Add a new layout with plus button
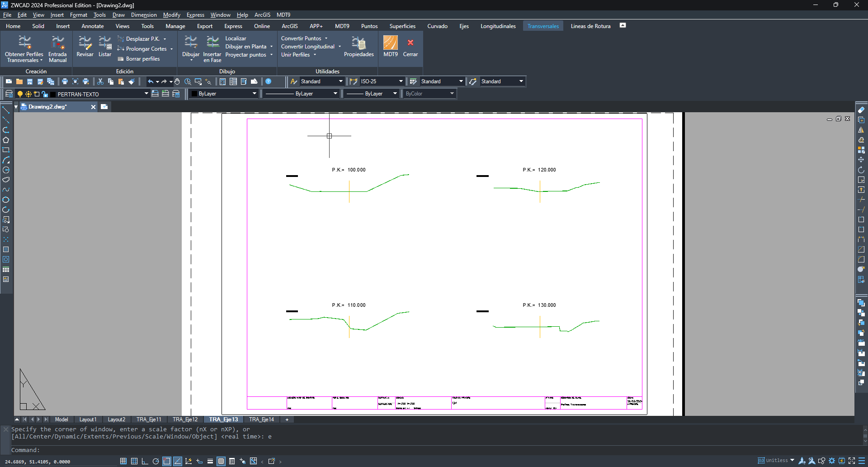Viewport: 868px width, 467px height. point(287,419)
